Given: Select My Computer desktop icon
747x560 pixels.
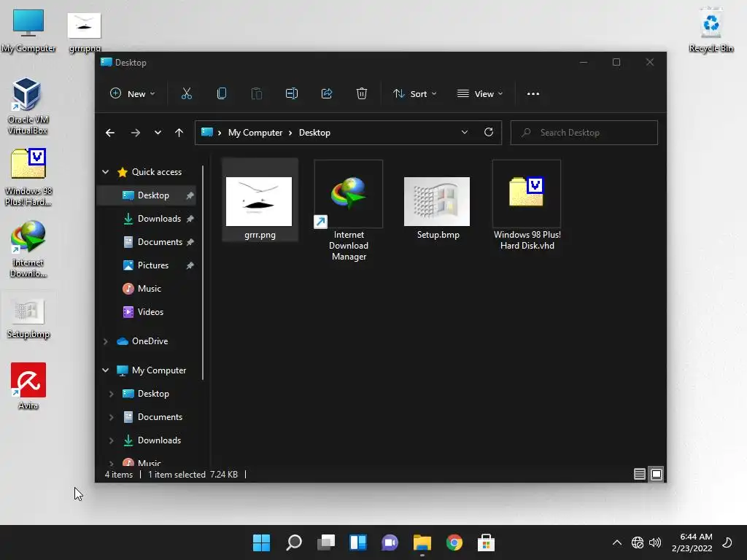Looking at the screenshot, I should click(28, 29).
